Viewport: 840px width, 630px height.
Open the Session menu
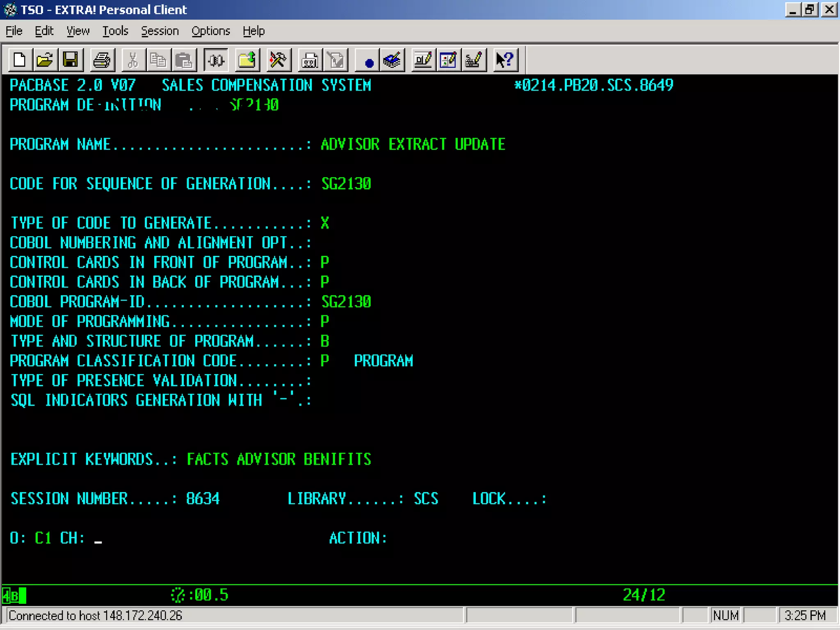pos(160,31)
